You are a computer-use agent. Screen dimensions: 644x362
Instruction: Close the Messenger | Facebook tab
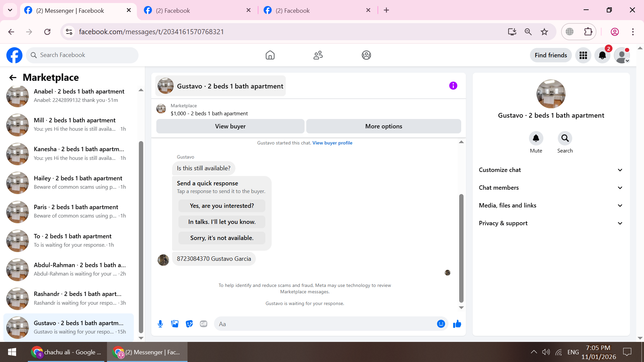(x=129, y=10)
